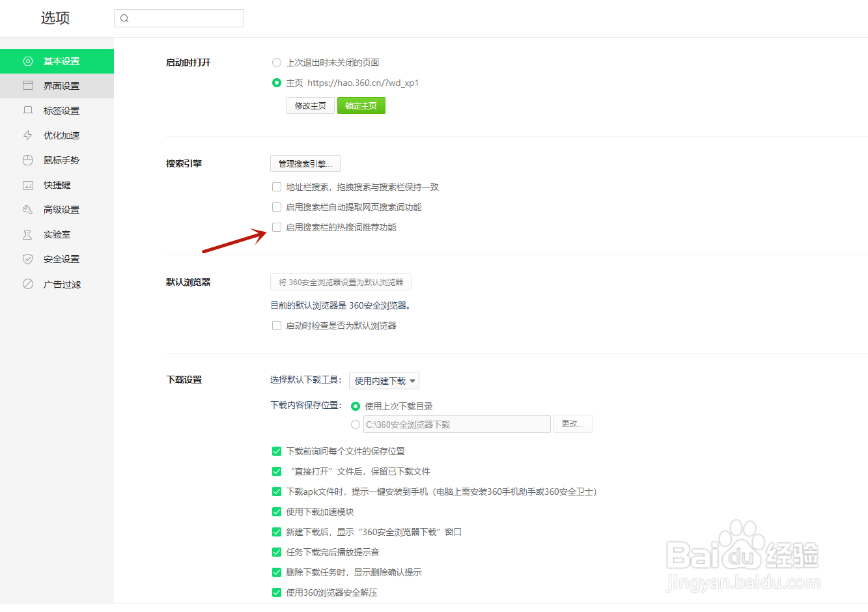Click the C:\360安全浏览器下载 path field
This screenshot has height=612, width=868.
(x=457, y=424)
